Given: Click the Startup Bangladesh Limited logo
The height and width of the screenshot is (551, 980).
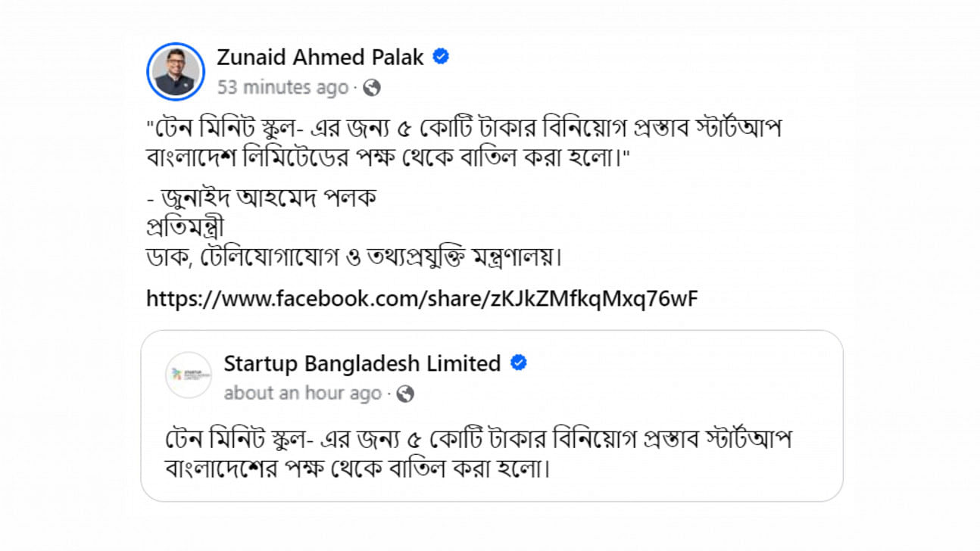Looking at the screenshot, I should click(189, 375).
